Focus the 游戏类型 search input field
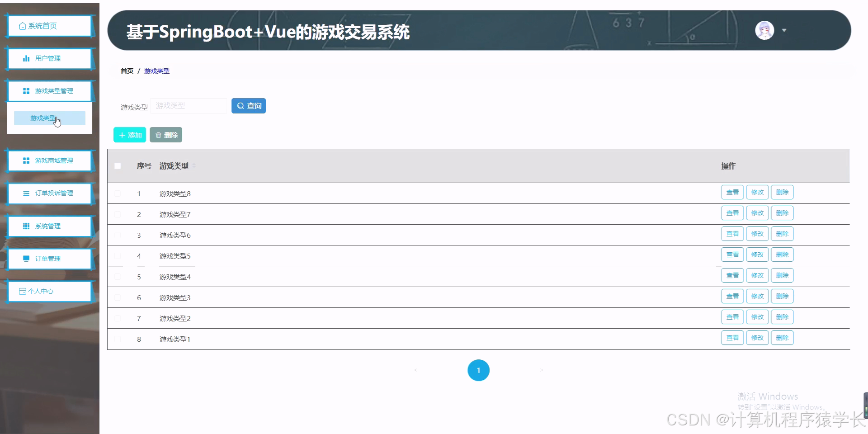Viewport: 868px width, 434px height. click(x=189, y=106)
